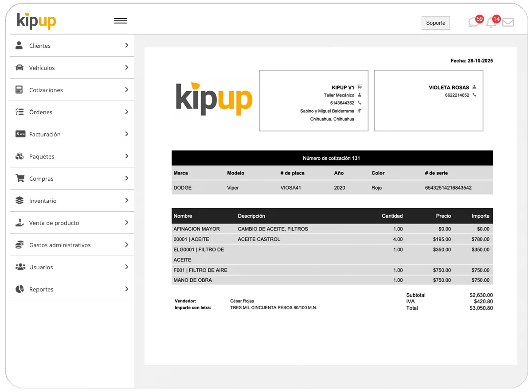Select the Clientes person icon

coord(19,45)
